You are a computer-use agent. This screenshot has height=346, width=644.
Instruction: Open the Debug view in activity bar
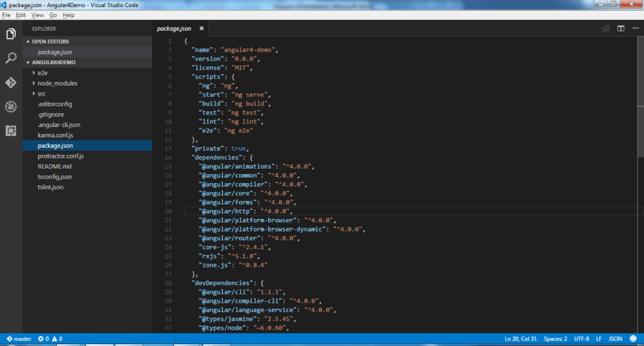tap(11, 107)
